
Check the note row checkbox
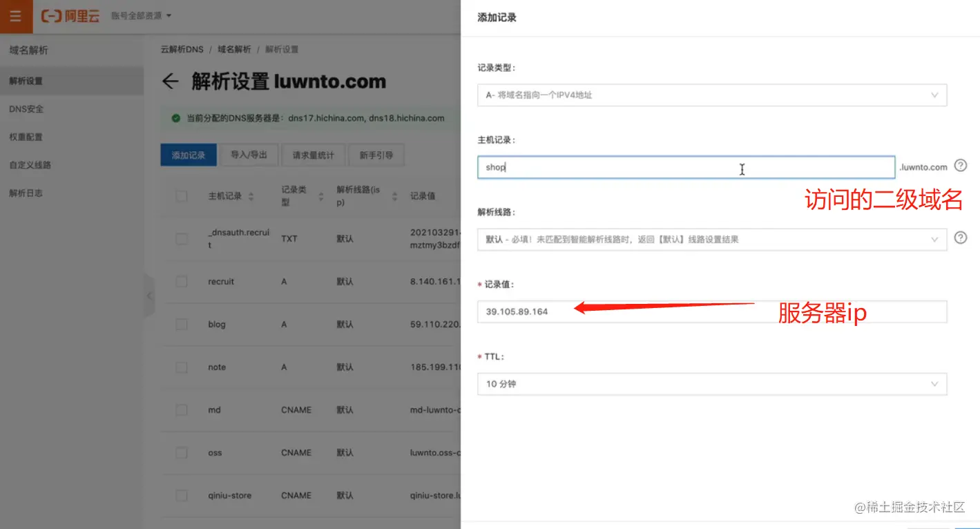(x=182, y=367)
